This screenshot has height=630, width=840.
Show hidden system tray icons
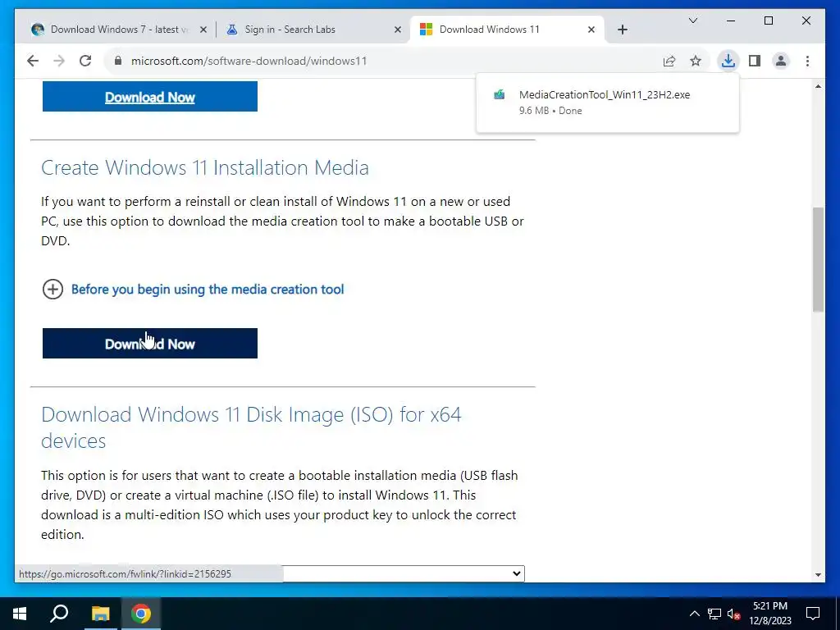[x=694, y=614]
